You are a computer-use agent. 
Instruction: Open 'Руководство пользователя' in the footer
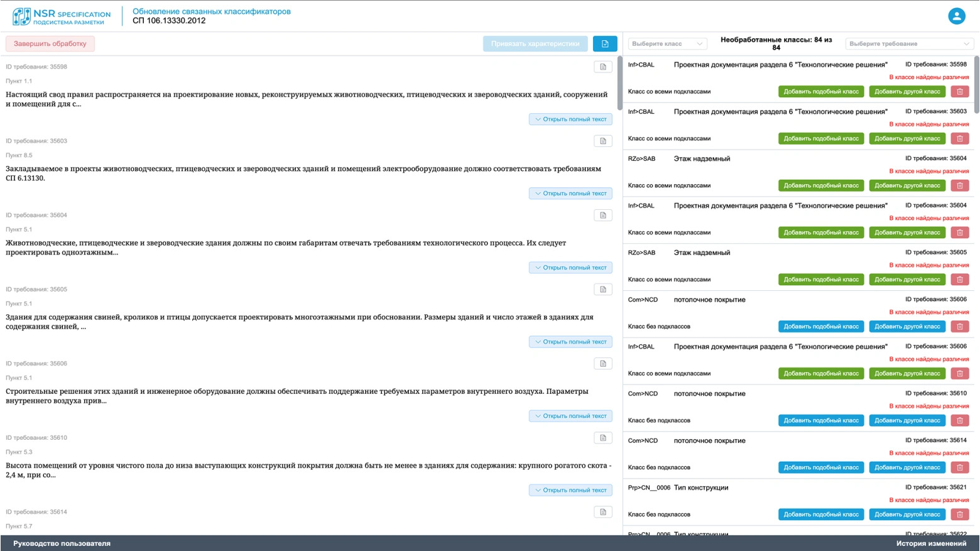[62, 543]
